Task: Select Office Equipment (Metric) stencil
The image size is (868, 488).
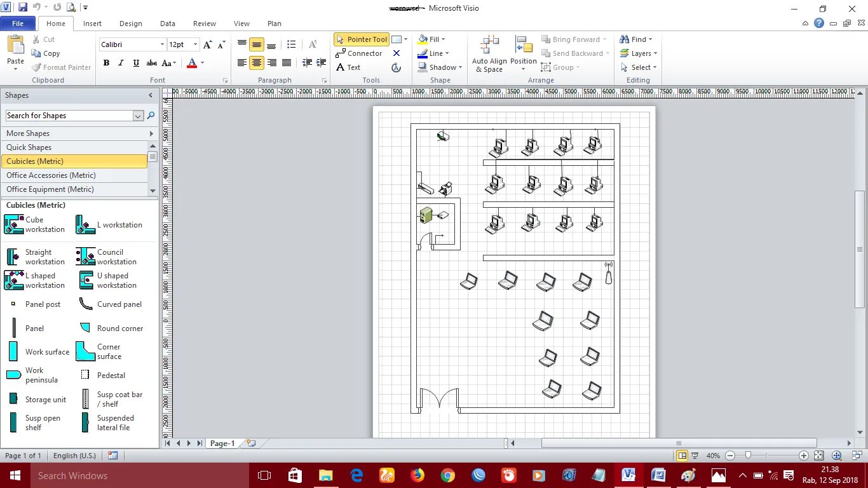Action: tap(74, 189)
